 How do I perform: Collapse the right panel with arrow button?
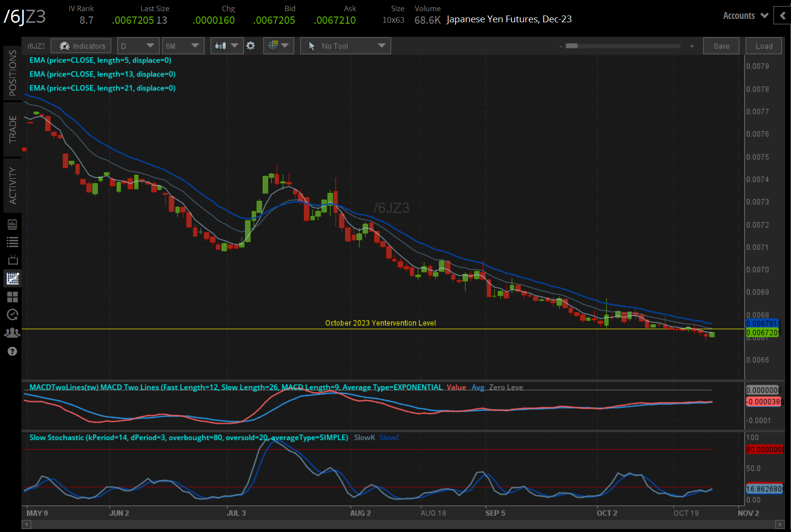(782, 16)
